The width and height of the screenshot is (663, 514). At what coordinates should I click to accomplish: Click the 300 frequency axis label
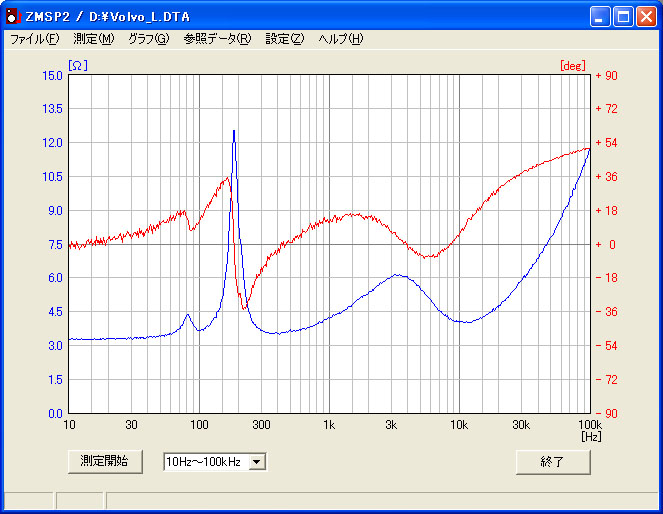point(261,425)
